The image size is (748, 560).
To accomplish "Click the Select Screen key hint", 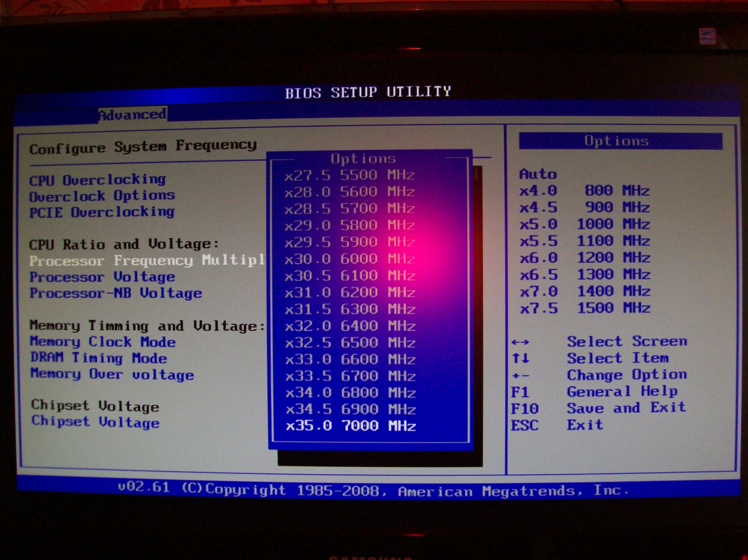I will coord(599,341).
